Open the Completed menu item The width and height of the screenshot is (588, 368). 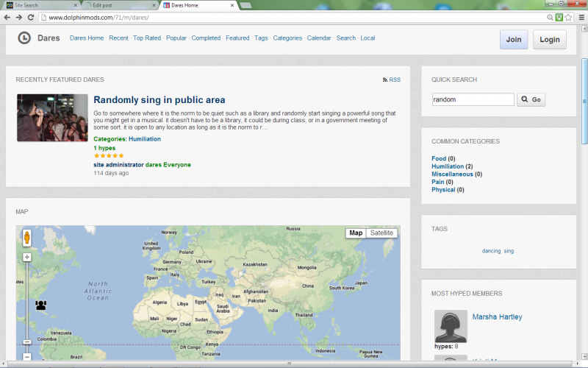tap(206, 38)
